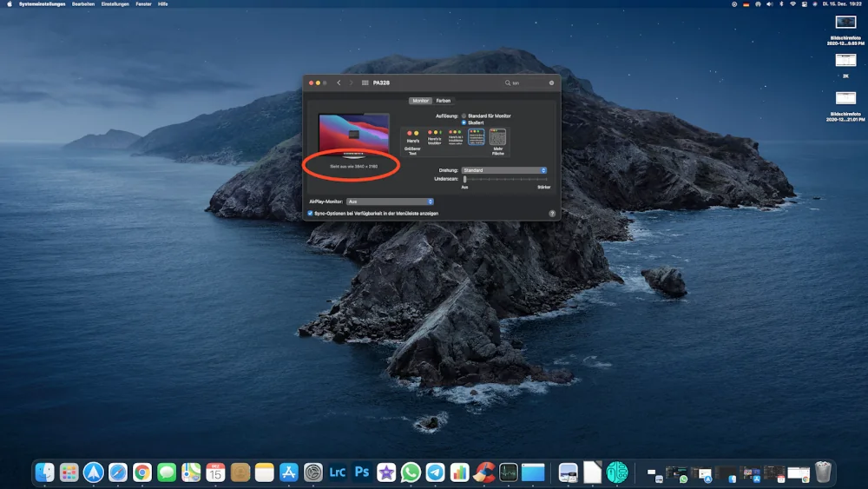Choose the highlighted fourth scaling preview
Image resolution: width=868 pixels, height=489 pixels.
476,136
